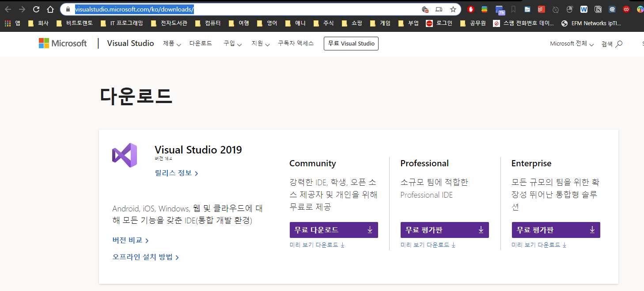The image size is (644, 291).
Task: Click the mouse-shaped extension icon
Action: click(x=570, y=9)
